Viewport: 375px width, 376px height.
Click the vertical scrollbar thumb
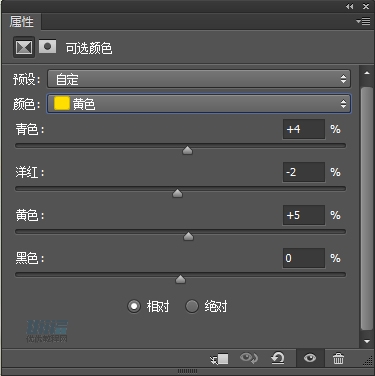click(367, 208)
